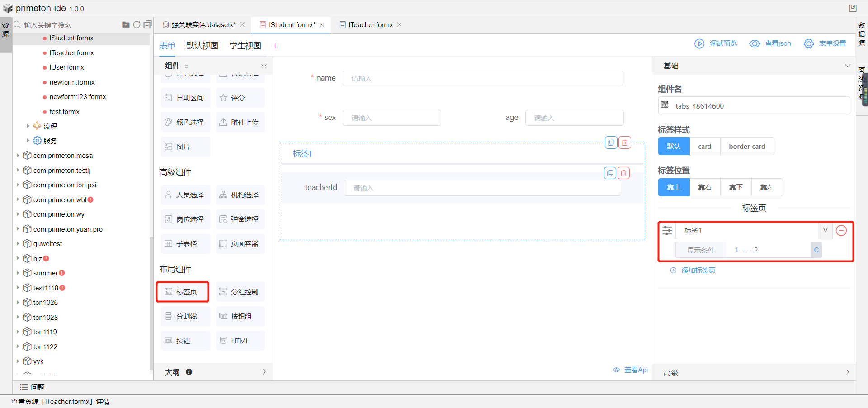868x408 pixels.
Task: Click the 评分 rating component
Action: (240, 98)
